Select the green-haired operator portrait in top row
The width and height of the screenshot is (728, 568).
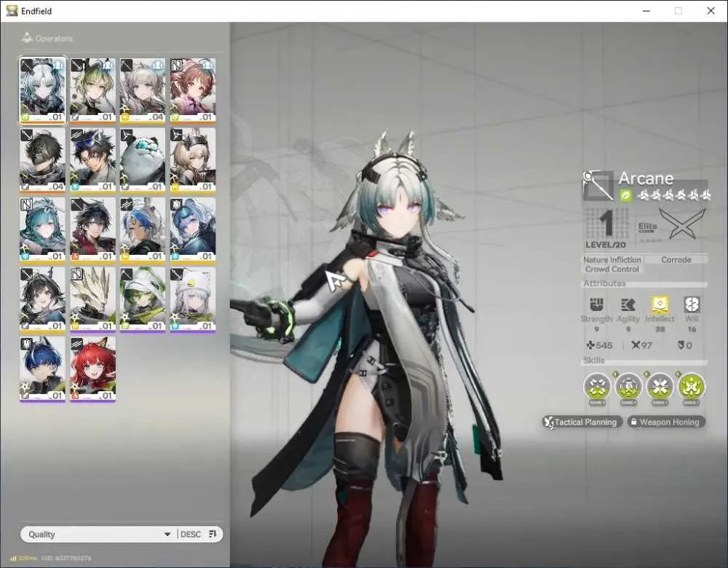[x=93, y=90]
